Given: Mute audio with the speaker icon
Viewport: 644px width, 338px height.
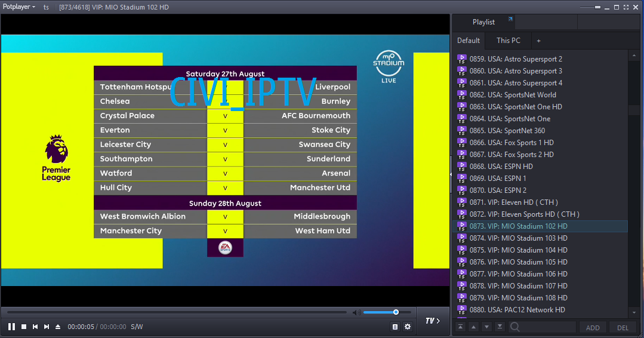Looking at the screenshot, I should click(x=356, y=312).
